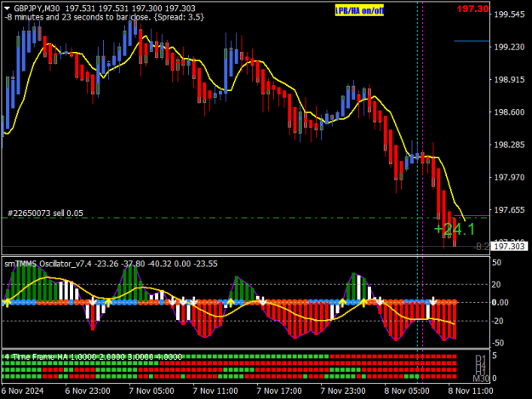The width and height of the screenshot is (532, 399).
Task: Click the 8 Nov 11:00 time label
Action: coord(471,390)
